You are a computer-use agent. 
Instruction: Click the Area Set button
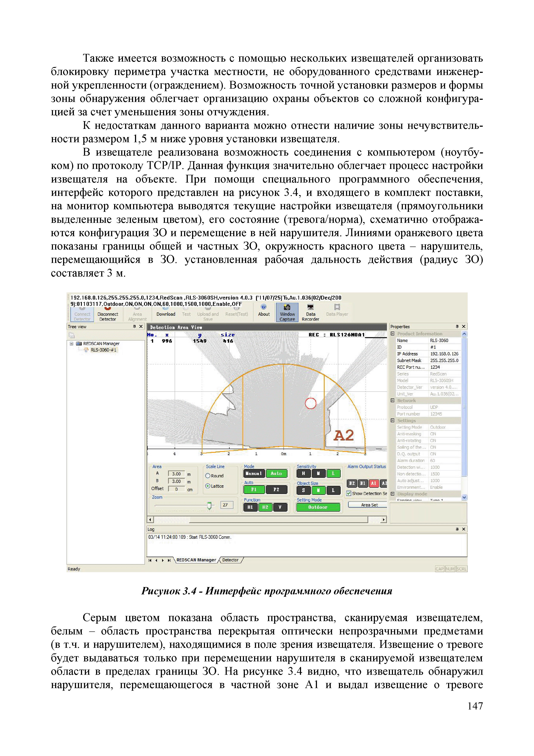pos(368,505)
